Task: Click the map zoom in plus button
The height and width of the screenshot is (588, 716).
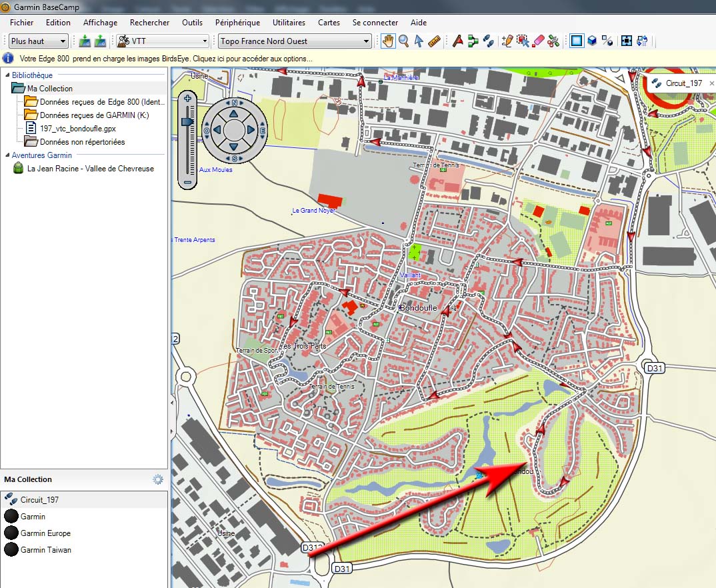Action: [x=188, y=99]
